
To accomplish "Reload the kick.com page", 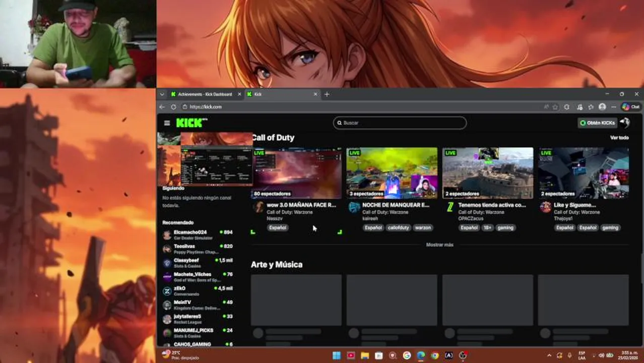I will (173, 107).
